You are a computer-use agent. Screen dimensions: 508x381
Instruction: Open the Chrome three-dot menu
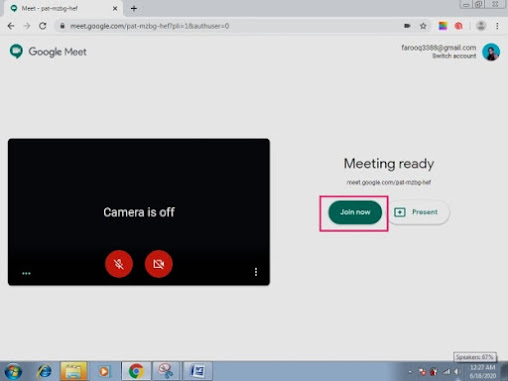[x=497, y=26]
